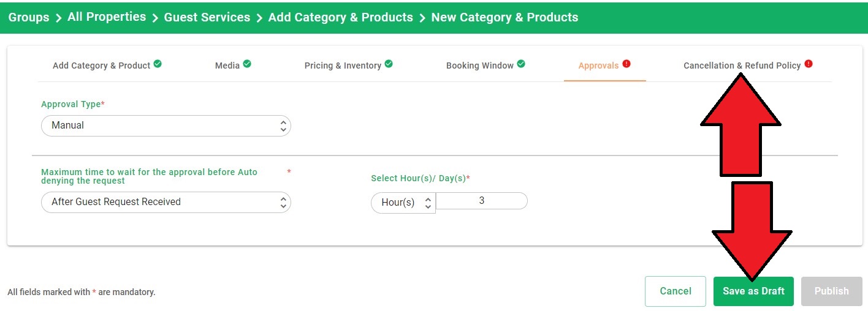
Task: Click chevron before New Category & Products
Action: 422,18
